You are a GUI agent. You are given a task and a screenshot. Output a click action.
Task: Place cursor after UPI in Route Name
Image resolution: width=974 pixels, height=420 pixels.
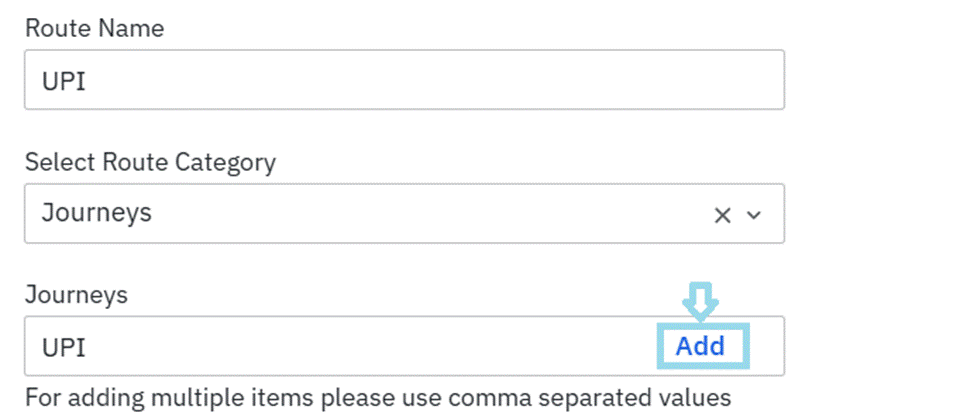pyautogui.click(x=88, y=81)
